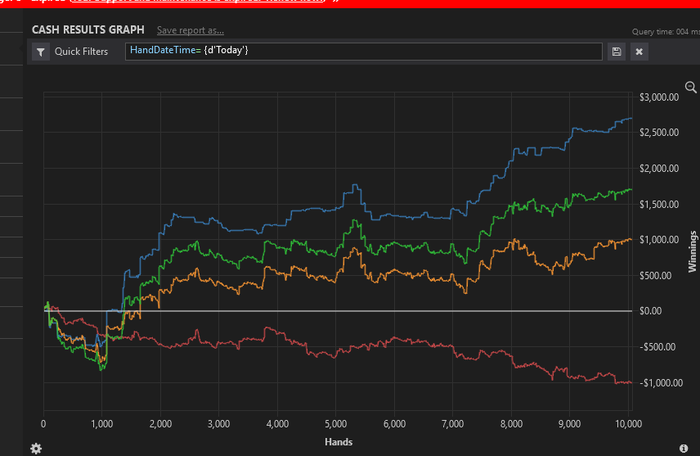
Task: Click the $3,000.00 axis label
Action: [x=659, y=97]
